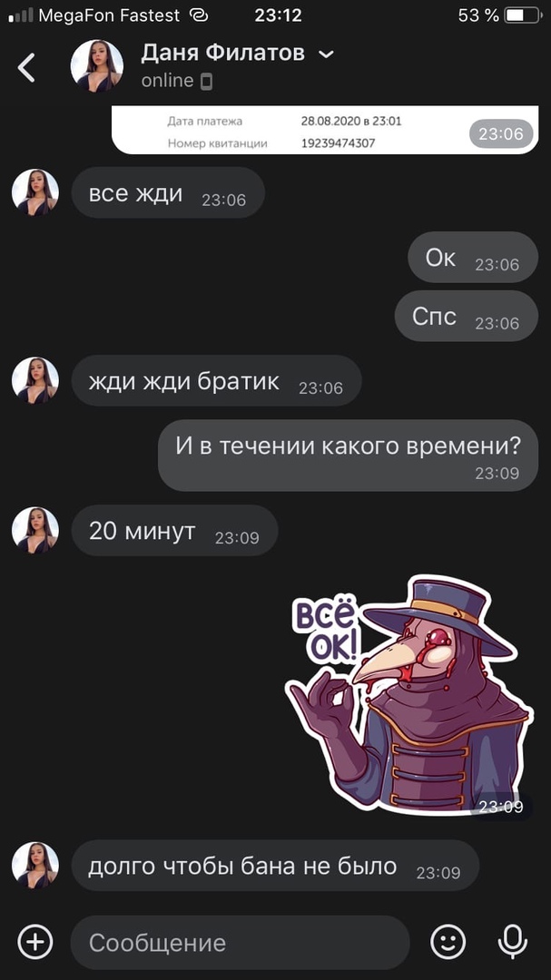
Task: Go back using the arrow icon
Action: 26,67
